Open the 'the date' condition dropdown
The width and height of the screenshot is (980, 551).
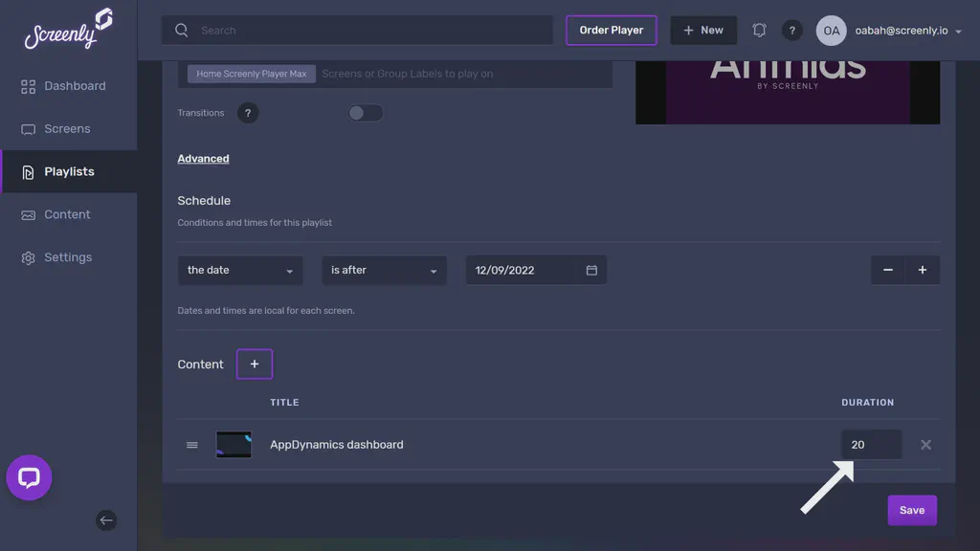239,270
